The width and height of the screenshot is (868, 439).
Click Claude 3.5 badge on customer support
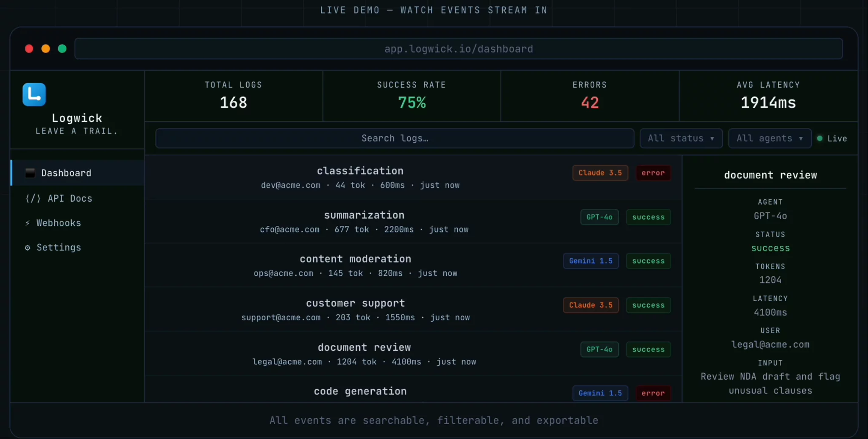point(591,305)
